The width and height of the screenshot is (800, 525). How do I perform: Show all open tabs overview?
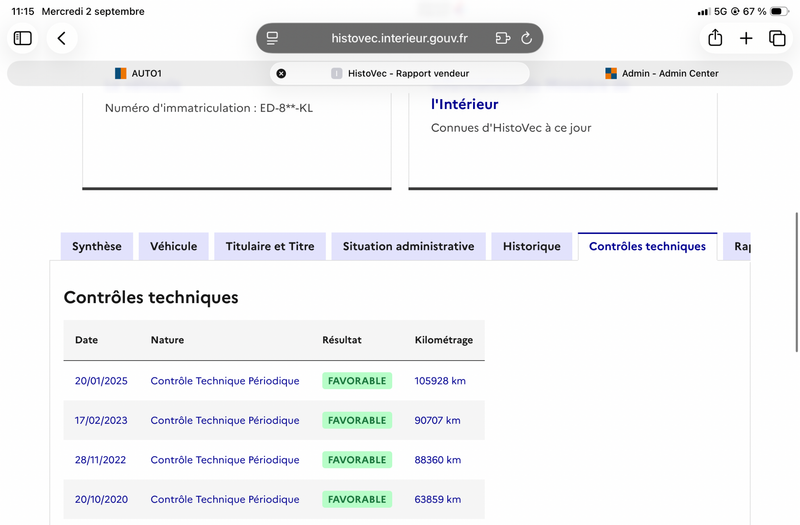click(777, 38)
